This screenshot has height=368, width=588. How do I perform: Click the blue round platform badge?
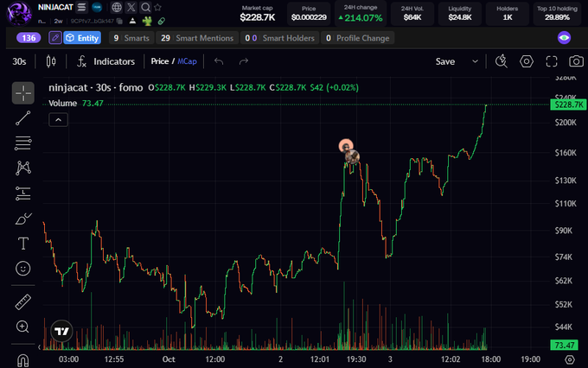point(97,7)
